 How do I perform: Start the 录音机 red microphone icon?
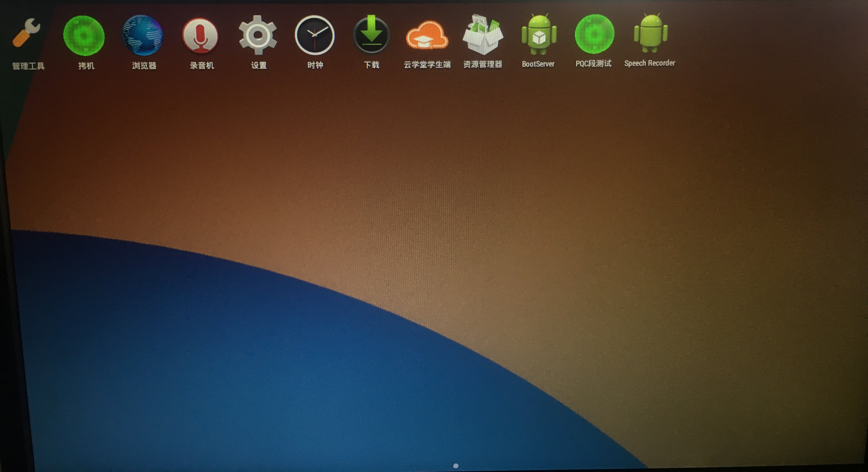tap(200, 36)
